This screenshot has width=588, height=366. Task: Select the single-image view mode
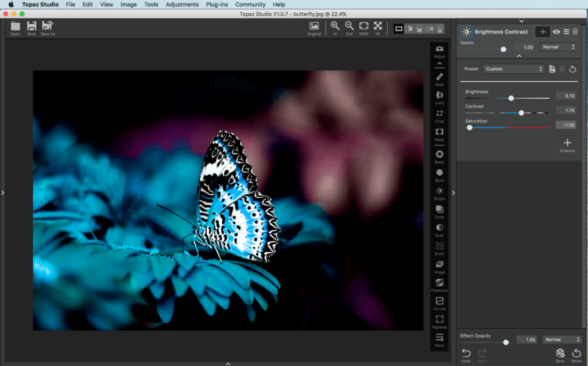coord(399,29)
